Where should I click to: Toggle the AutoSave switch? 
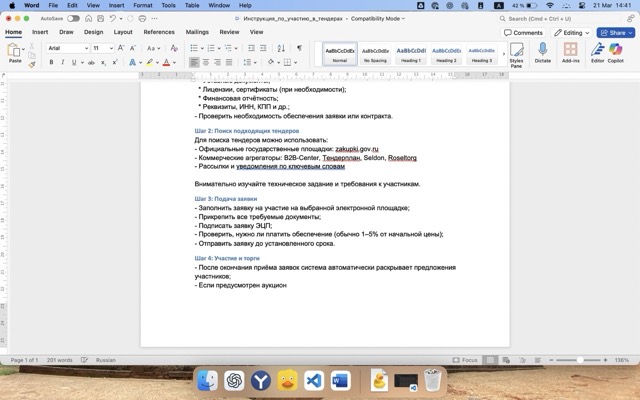pos(73,18)
